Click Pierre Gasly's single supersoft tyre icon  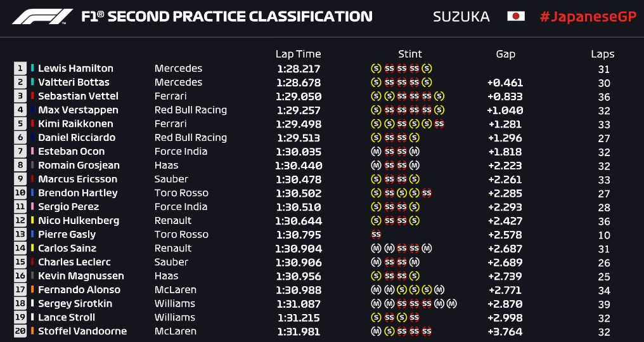pos(376,235)
